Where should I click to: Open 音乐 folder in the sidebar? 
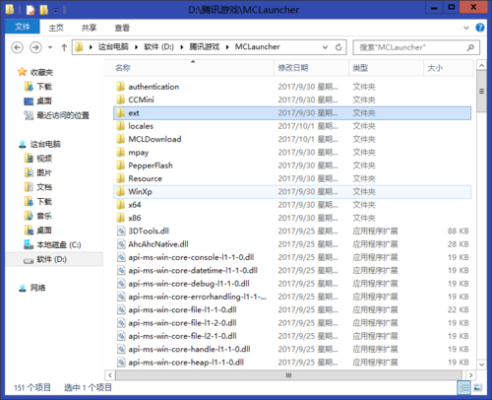pyautogui.click(x=44, y=216)
